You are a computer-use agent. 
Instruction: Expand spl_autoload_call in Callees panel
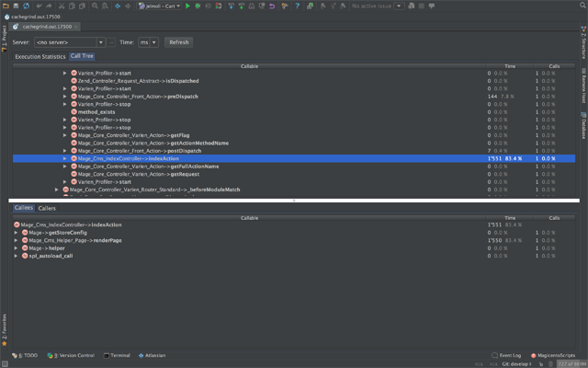click(x=16, y=256)
